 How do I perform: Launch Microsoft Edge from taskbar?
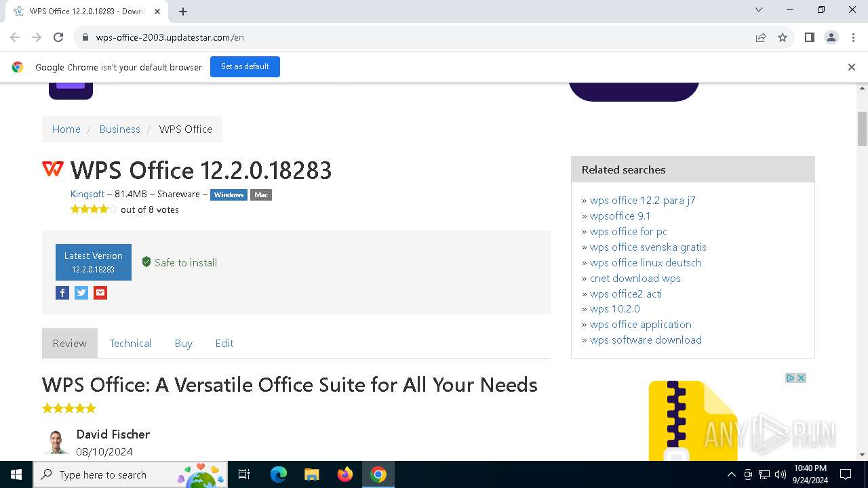[279, 474]
